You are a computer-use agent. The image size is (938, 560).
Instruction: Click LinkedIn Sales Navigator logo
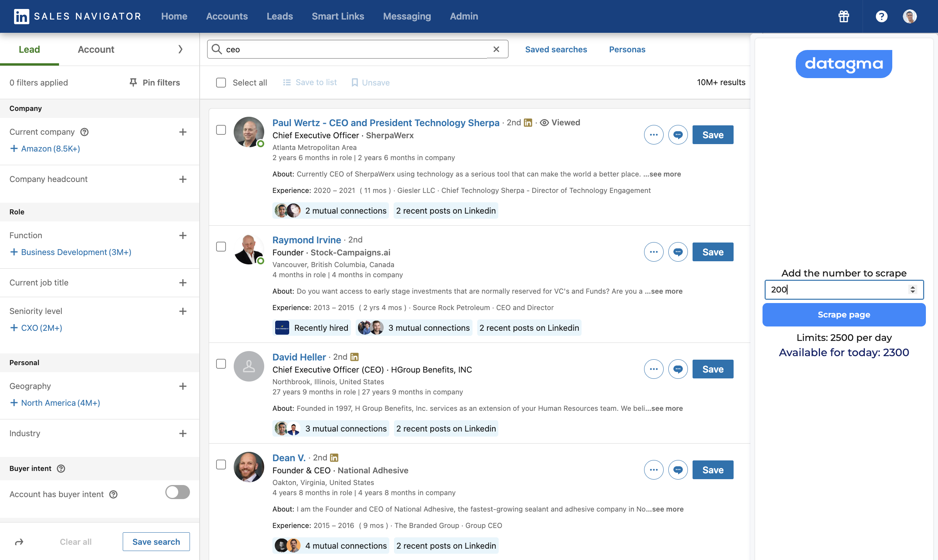(x=21, y=16)
